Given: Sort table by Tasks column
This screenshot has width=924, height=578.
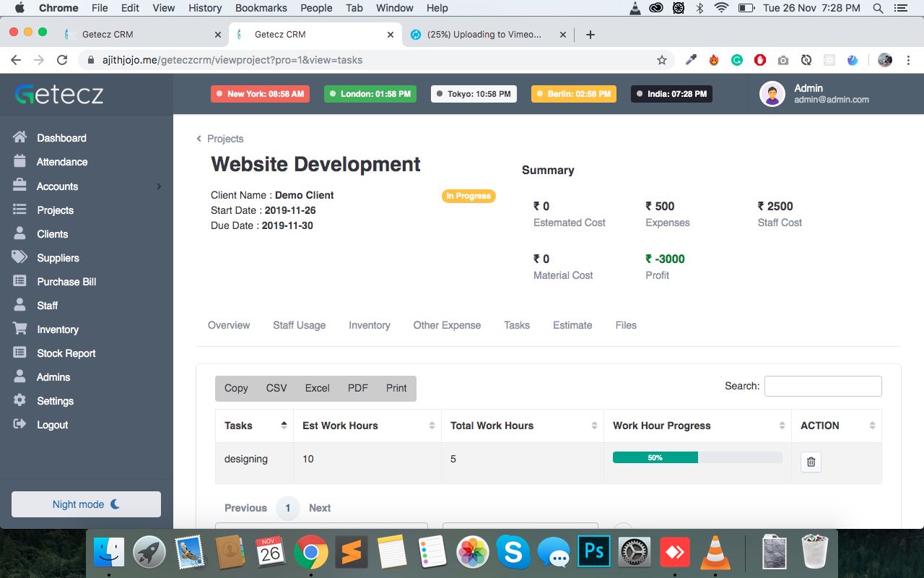Looking at the screenshot, I should pos(254,426).
